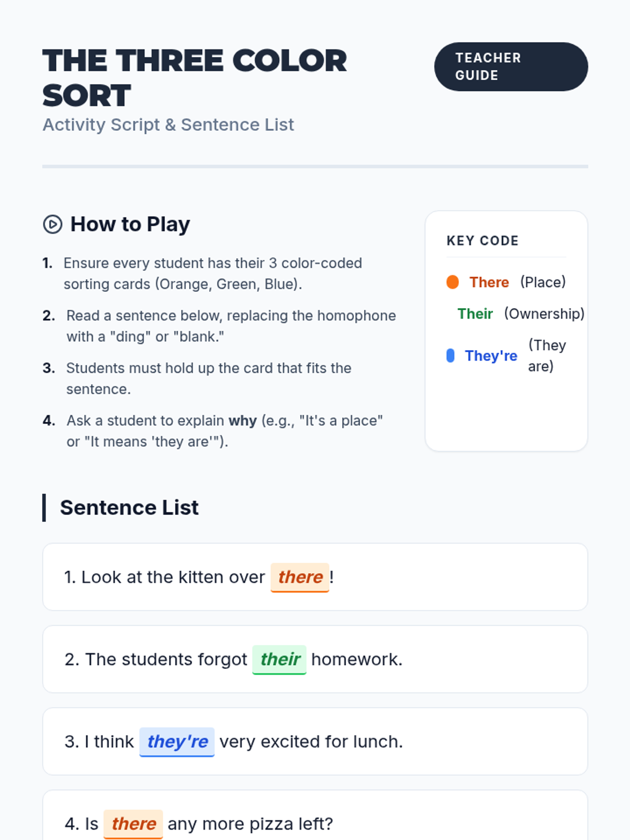Click the Sentence List section heading

(x=129, y=508)
